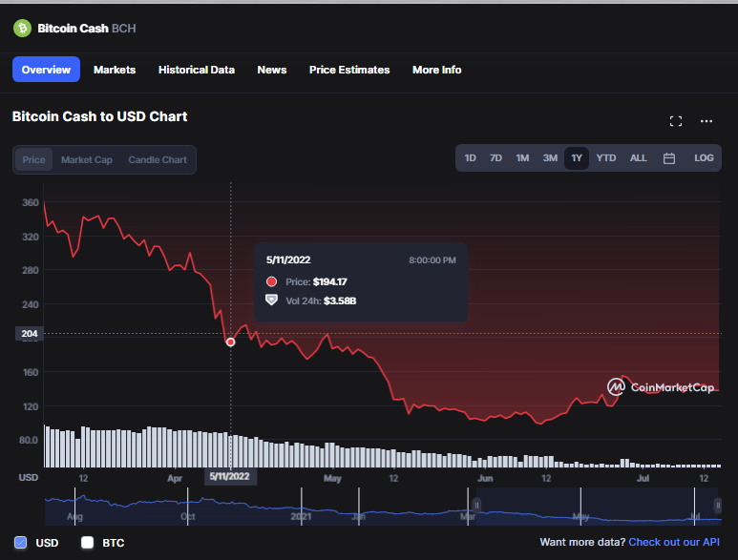Click the 204 crosshair price label
738x560 pixels.
[30, 333]
